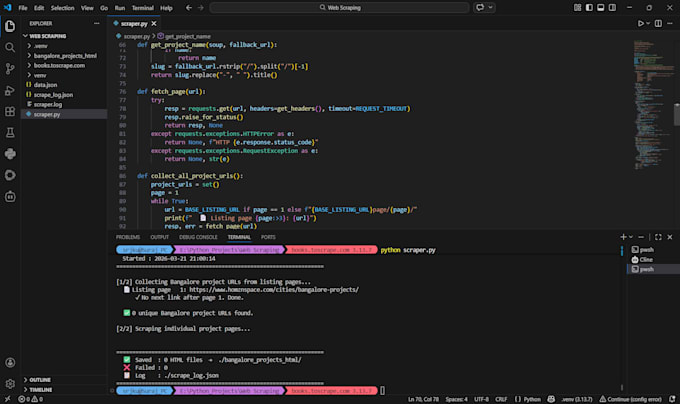Toggle maximized terminal panel size
This screenshot has width=680, height=404.
point(658,237)
